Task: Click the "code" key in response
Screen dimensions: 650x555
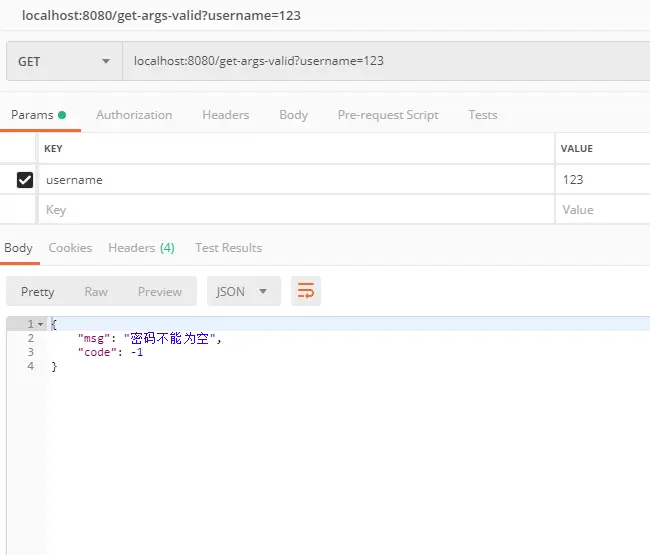Action: pyautogui.click(x=97, y=352)
